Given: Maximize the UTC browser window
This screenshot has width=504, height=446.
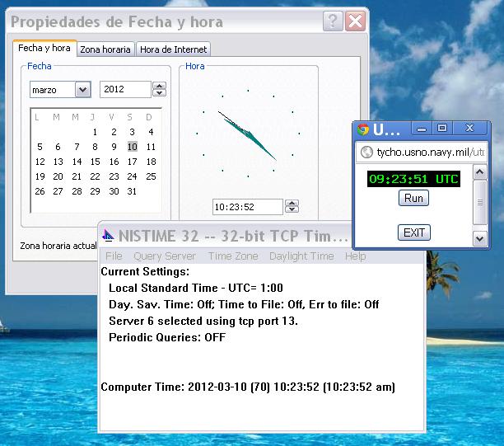Looking at the screenshot, I should (x=442, y=129).
